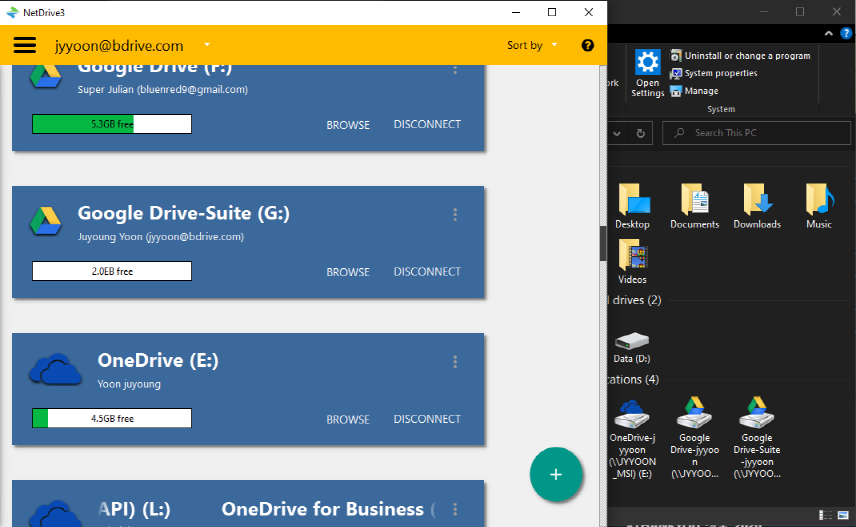Switch Explorer to the large icons view
This screenshot has height=527, width=856.
tap(843, 515)
